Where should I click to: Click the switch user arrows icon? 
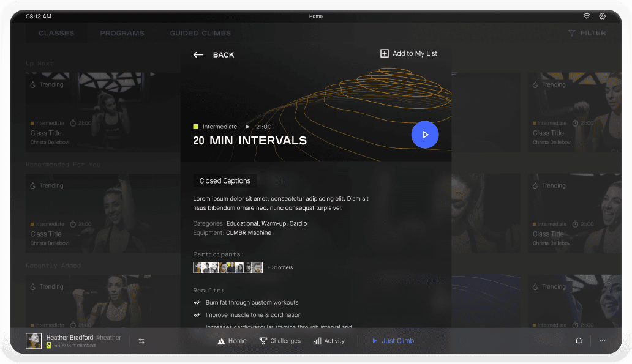(141, 341)
